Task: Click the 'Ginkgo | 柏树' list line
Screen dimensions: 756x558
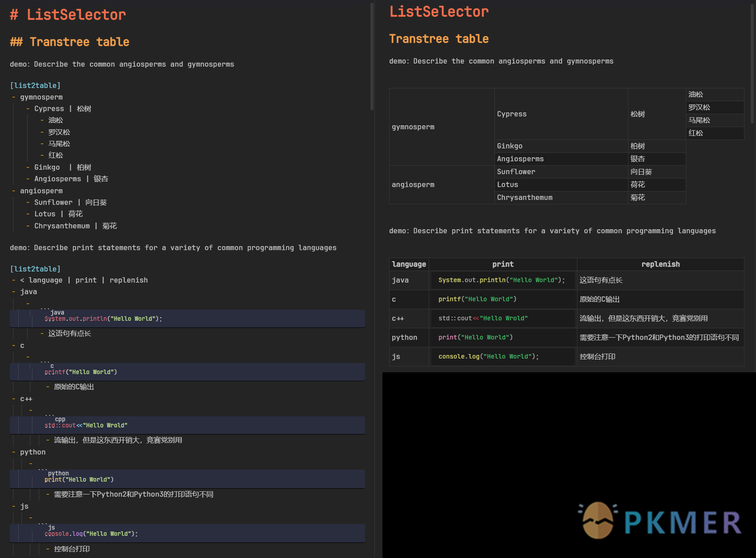Action: (x=63, y=167)
